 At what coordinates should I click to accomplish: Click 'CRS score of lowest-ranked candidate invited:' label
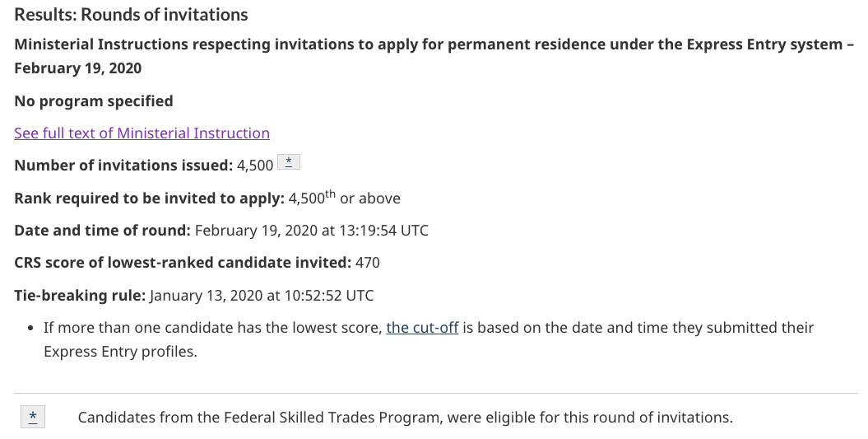point(183,262)
